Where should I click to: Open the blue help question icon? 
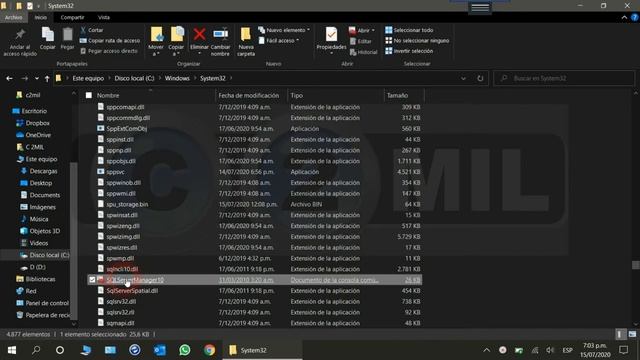pos(635,18)
